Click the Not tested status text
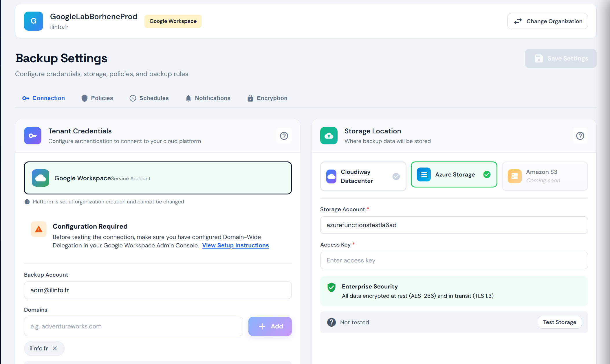This screenshot has height=364, width=610. pyautogui.click(x=355, y=322)
